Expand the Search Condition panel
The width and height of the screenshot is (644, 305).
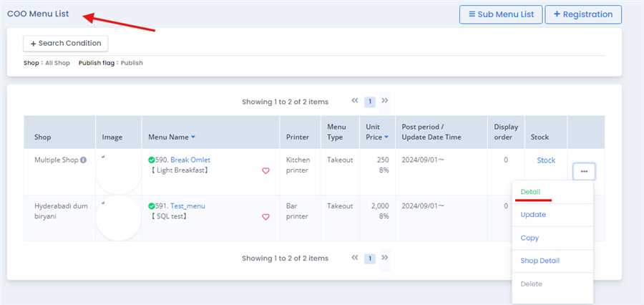(66, 44)
